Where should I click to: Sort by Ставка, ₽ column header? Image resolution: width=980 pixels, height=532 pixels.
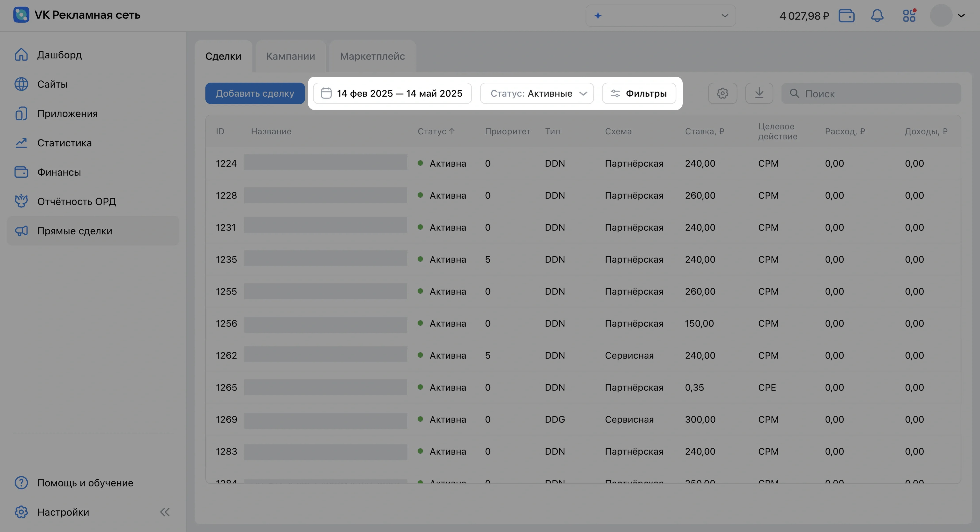[705, 131]
